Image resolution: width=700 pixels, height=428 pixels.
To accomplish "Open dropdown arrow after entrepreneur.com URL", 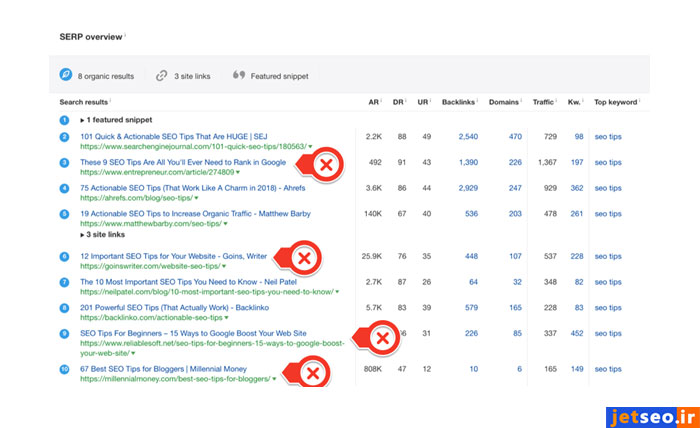I will (x=238, y=172).
